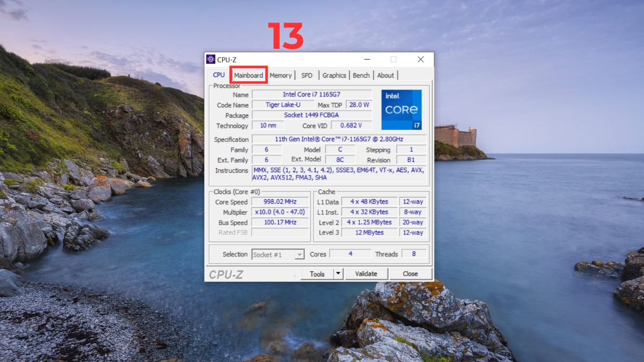This screenshot has height=362, width=644.
Task: Click the Close button at bottom
Action: (x=411, y=274)
